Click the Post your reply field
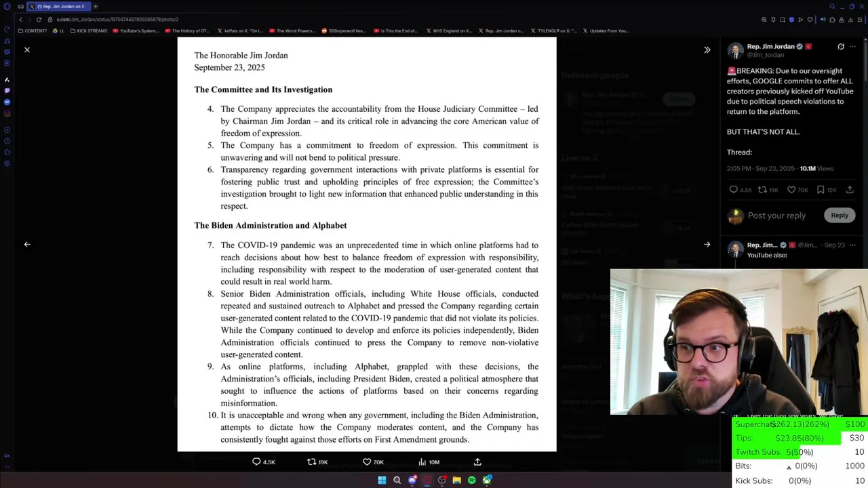The image size is (868, 488). pos(776,216)
